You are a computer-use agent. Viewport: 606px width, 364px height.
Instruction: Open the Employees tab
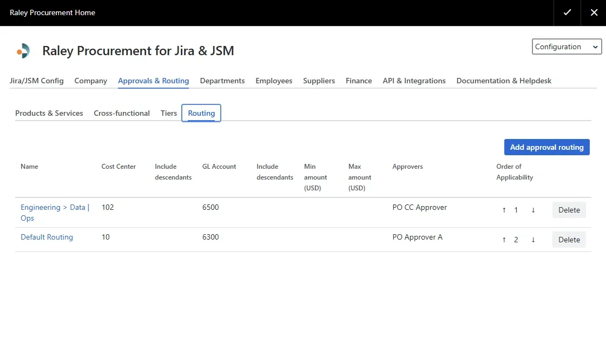[x=274, y=81]
